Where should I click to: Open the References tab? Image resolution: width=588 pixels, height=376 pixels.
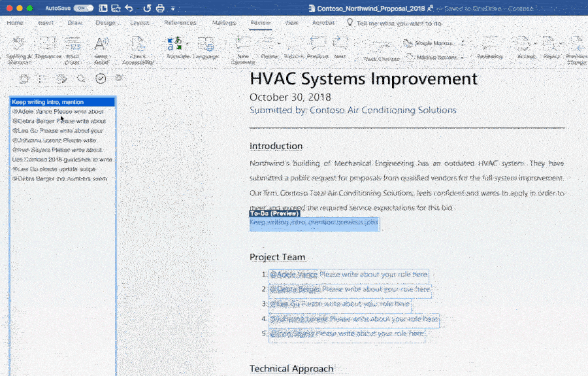pyautogui.click(x=180, y=23)
